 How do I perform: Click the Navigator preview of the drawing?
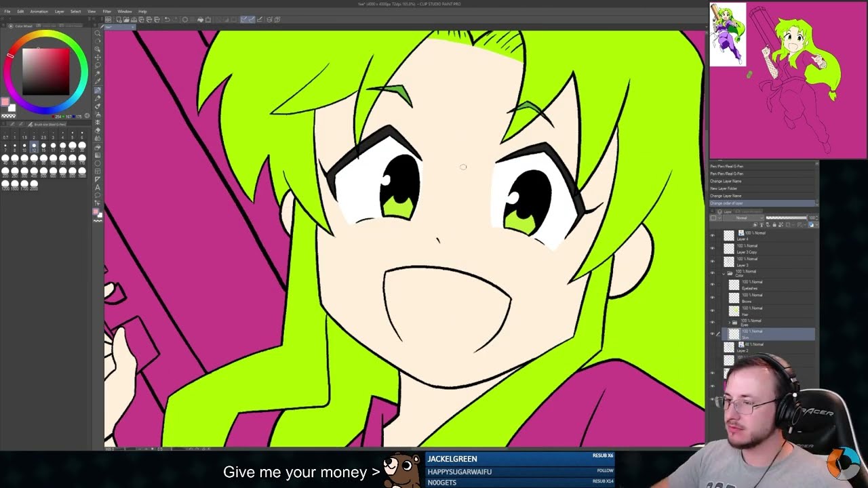[x=787, y=80]
